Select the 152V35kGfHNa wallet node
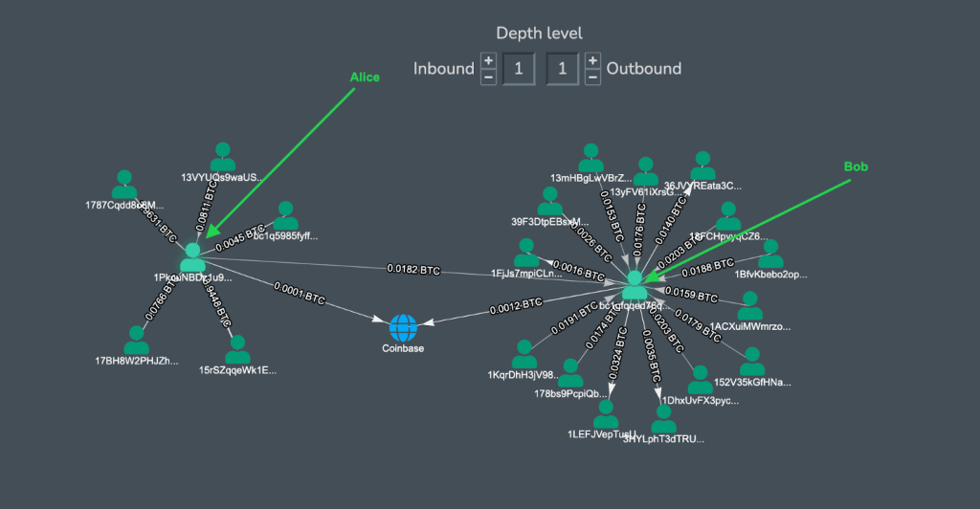This screenshot has width=980, height=509. coord(752,362)
